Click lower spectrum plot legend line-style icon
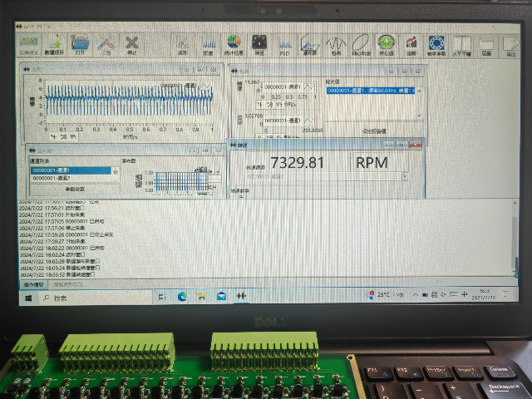 [x=308, y=121]
